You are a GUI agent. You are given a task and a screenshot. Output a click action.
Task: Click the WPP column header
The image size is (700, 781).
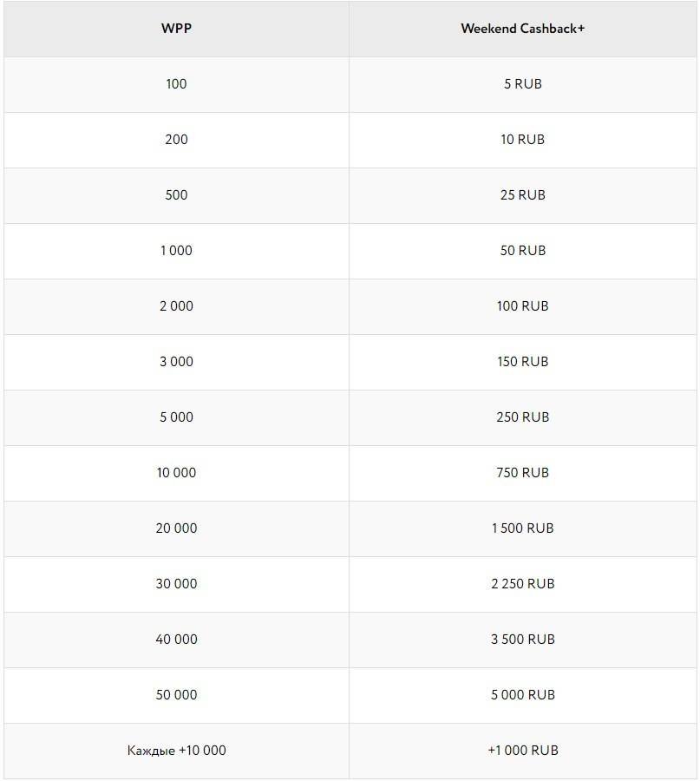pos(176,29)
